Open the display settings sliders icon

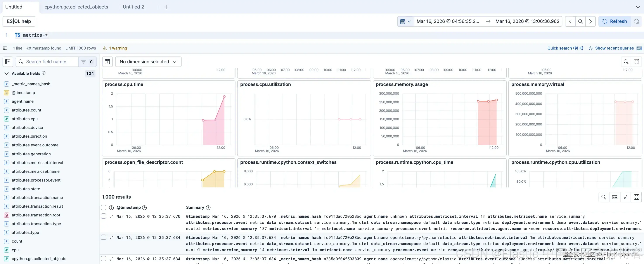point(625,197)
